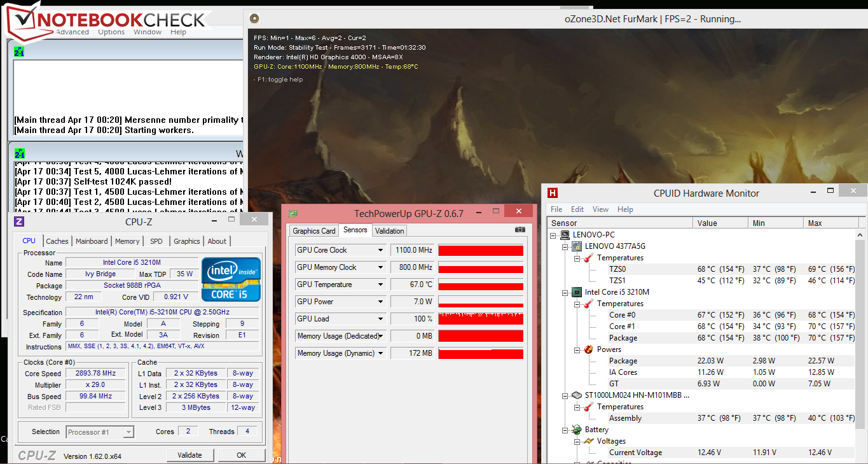
Task: Click the thermometer icon under ST1000LM024 drive
Action: point(588,407)
